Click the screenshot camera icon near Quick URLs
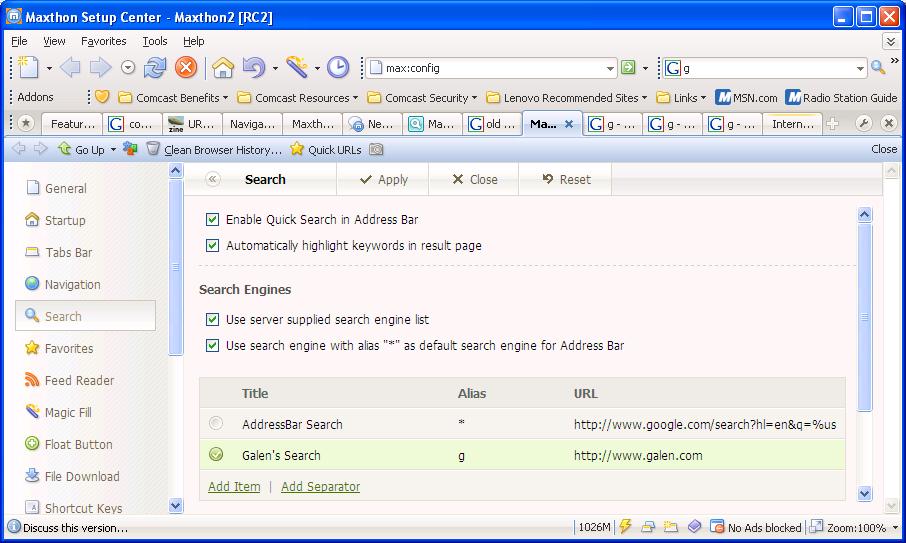This screenshot has width=906, height=543. pyautogui.click(x=376, y=149)
